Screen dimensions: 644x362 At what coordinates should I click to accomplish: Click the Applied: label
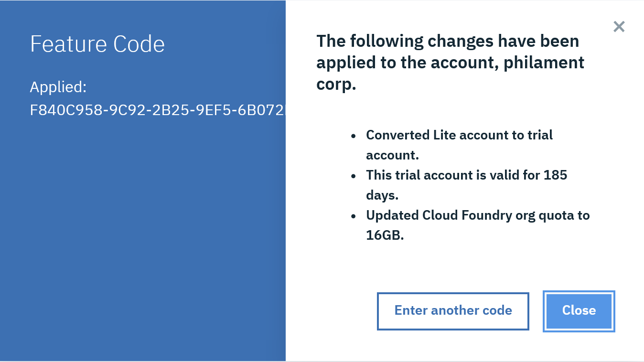click(x=58, y=87)
